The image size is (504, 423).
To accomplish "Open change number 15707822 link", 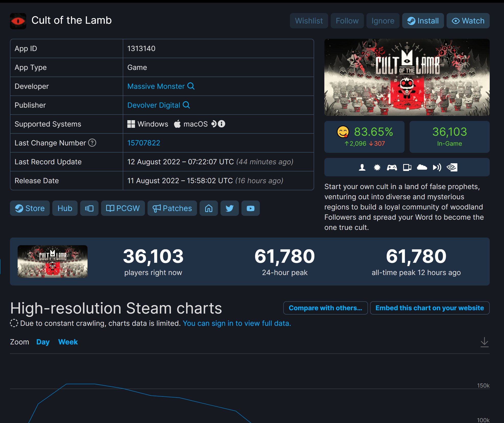I will [144, 143].
